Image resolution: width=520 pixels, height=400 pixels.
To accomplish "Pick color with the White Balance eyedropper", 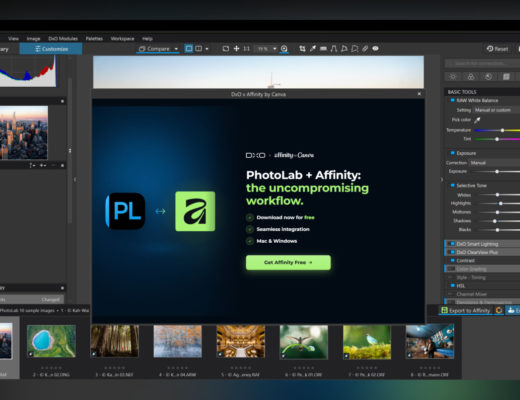I will 477,120.
